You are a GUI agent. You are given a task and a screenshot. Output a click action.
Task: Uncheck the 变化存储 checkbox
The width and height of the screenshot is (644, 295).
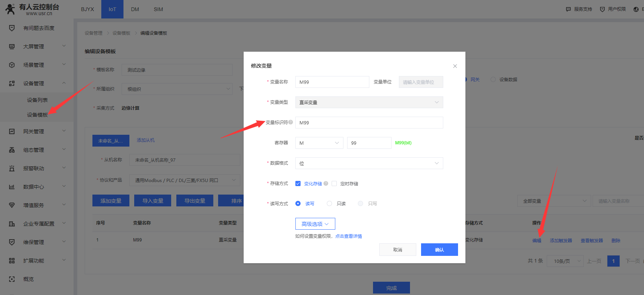point(298,183)
